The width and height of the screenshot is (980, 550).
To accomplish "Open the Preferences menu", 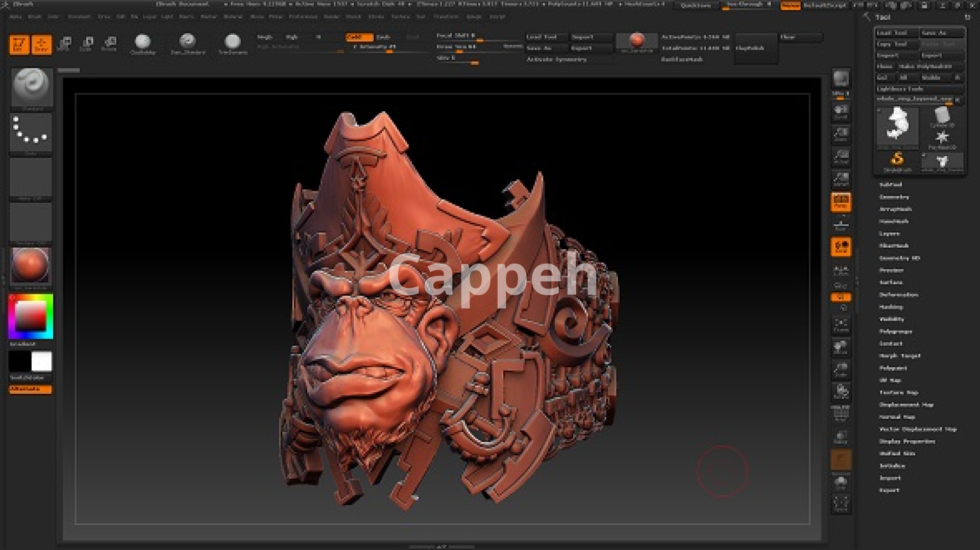I will (x=303, y=17).
